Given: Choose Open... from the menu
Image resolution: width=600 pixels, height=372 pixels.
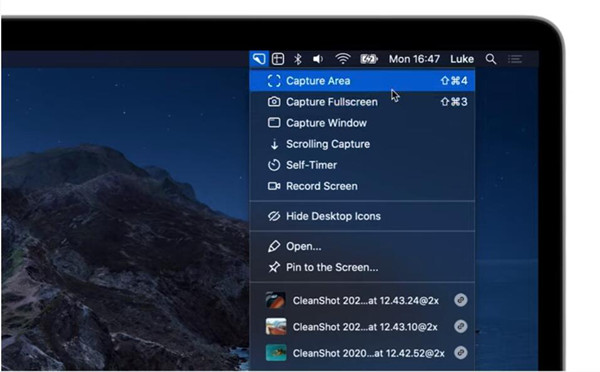Looking at the screenshot, I should point(362,246).
